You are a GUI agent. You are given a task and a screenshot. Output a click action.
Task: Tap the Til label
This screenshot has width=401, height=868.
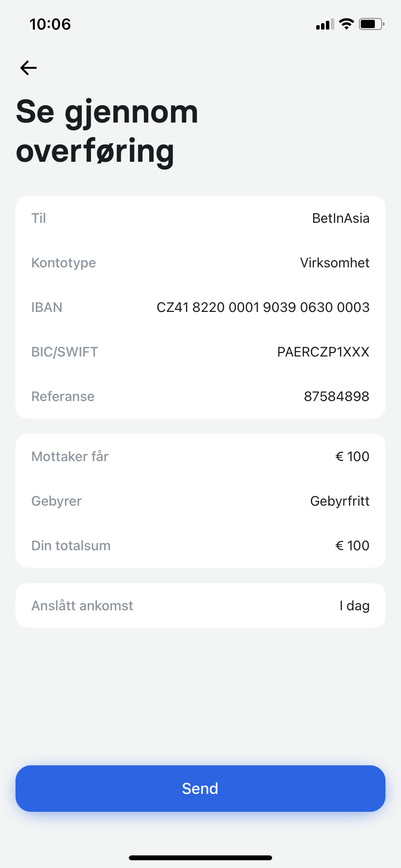39,218
